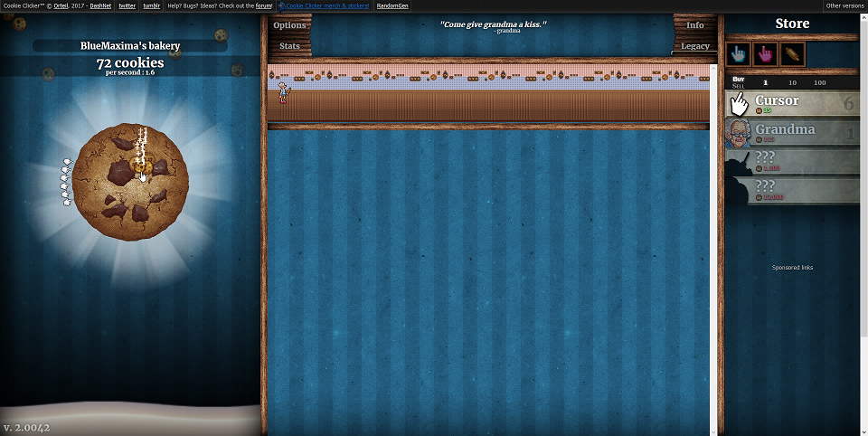Open the Info menu

[694, 25]
